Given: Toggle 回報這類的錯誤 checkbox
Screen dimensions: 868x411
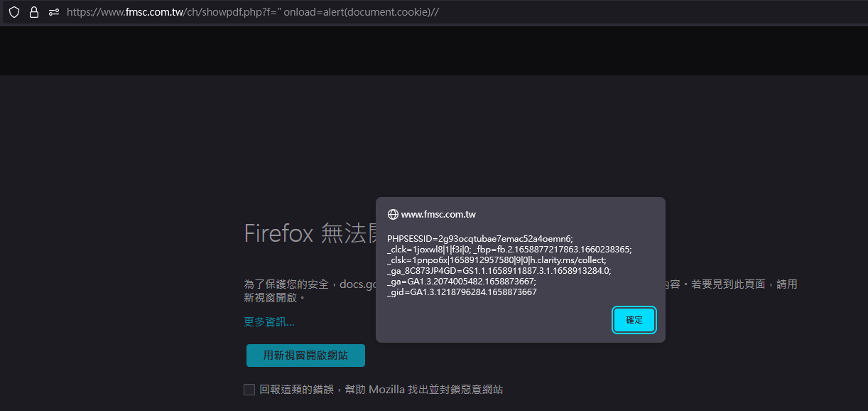Looking at the screenshot, I should point(249,390).
